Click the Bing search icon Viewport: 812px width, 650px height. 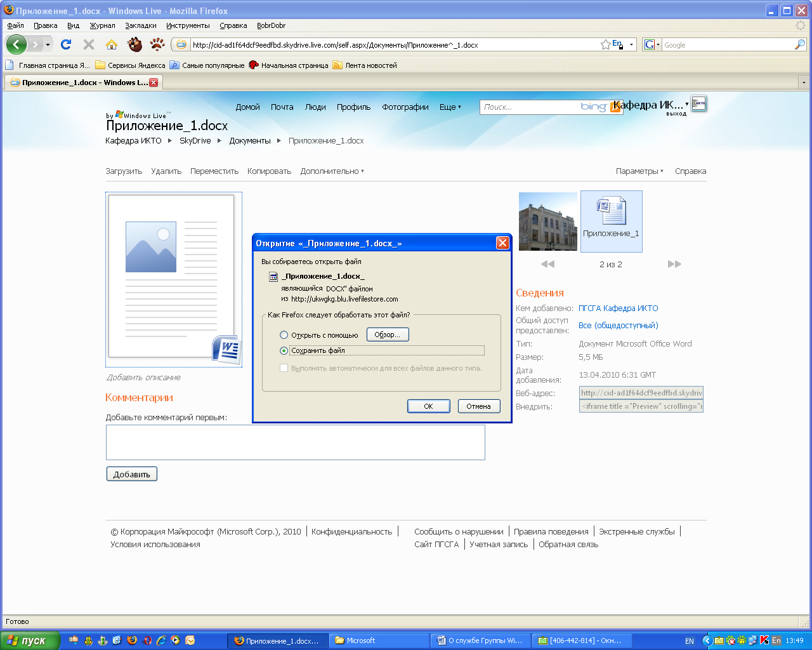[x=615, y=107]
